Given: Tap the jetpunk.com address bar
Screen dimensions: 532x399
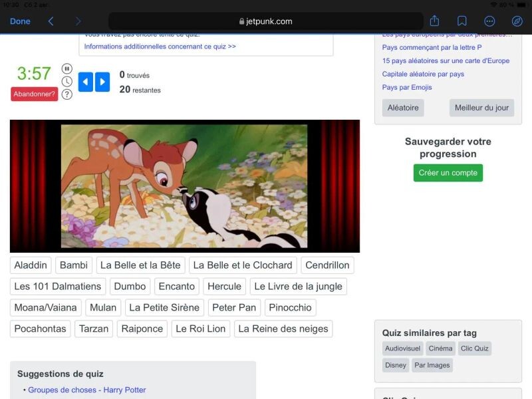Looking at the screenshot, I should (x=266, y=21).
